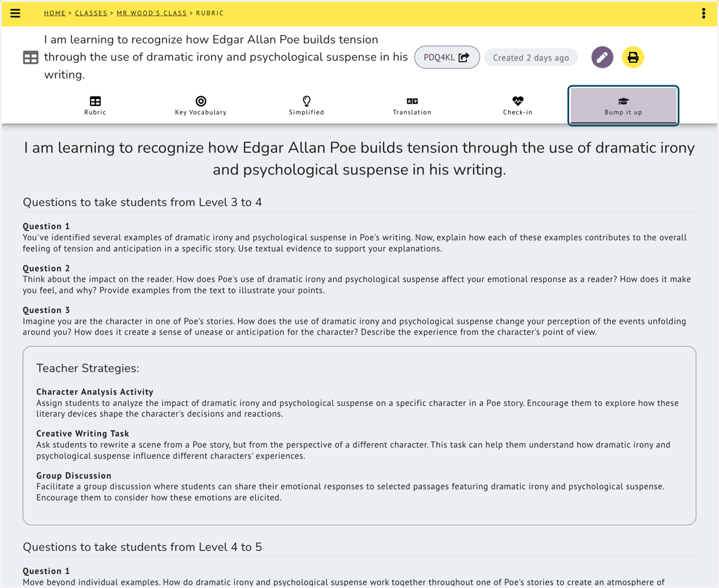Click the Check-in heartbeat icon
The image size is (719, 588).
pyautogui.click(x=518, y=101)
